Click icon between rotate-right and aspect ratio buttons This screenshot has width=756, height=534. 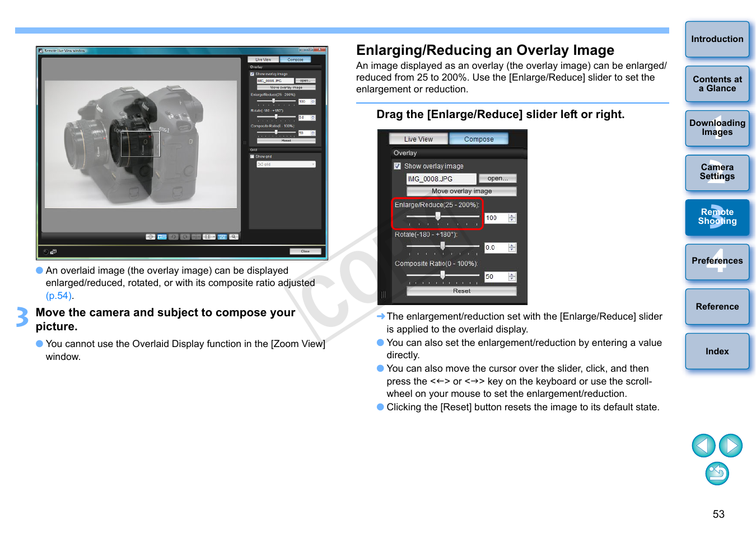pyautogui.click(x=197, y=237)
